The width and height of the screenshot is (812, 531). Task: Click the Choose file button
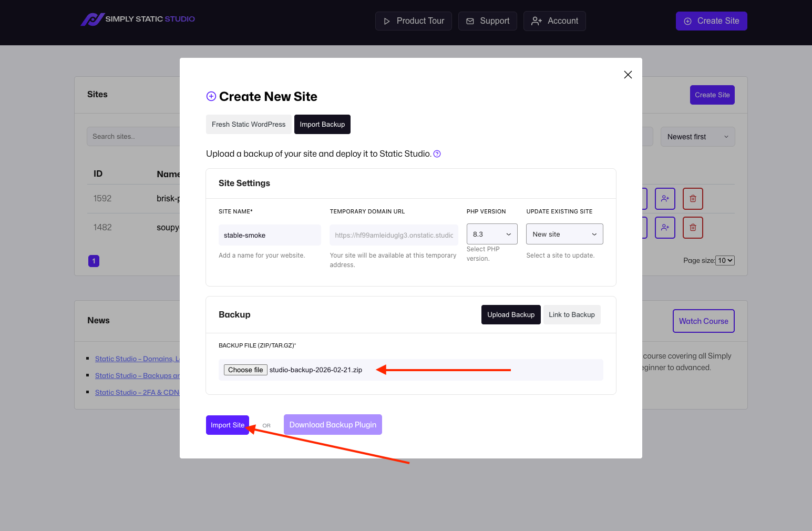tap(245, 370)
